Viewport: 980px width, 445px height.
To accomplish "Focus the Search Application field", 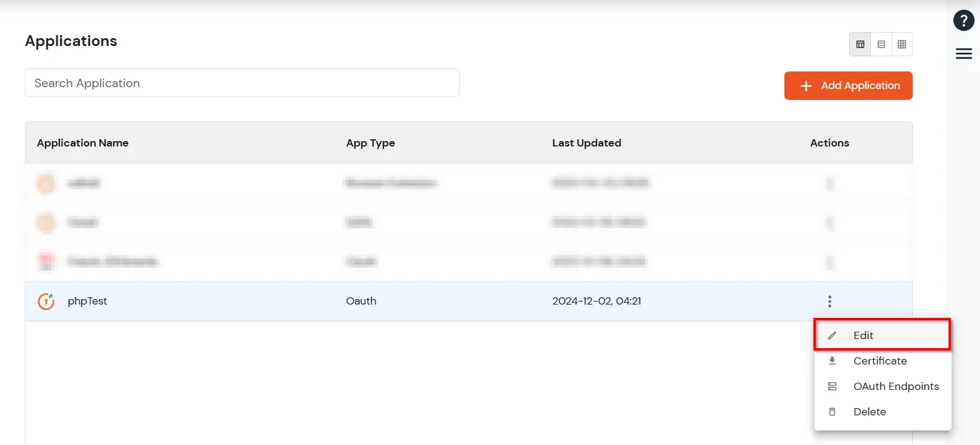I will (x=242, y=83).
